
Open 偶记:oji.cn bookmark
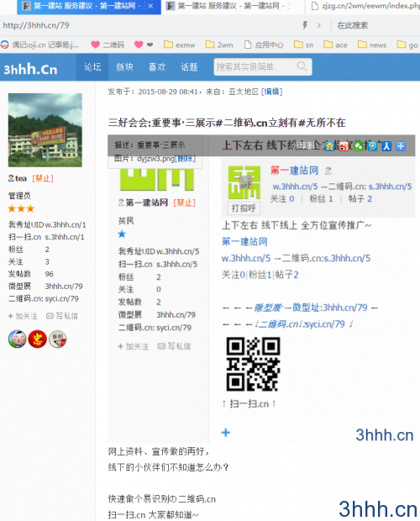[x=39, y=45]
